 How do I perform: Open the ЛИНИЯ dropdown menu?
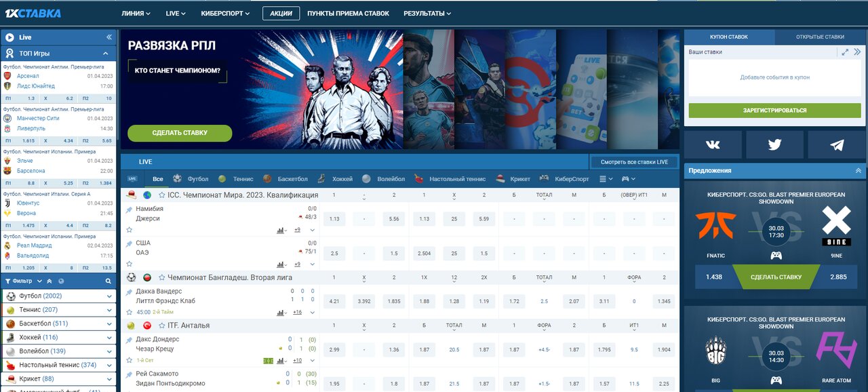[136, 14]
